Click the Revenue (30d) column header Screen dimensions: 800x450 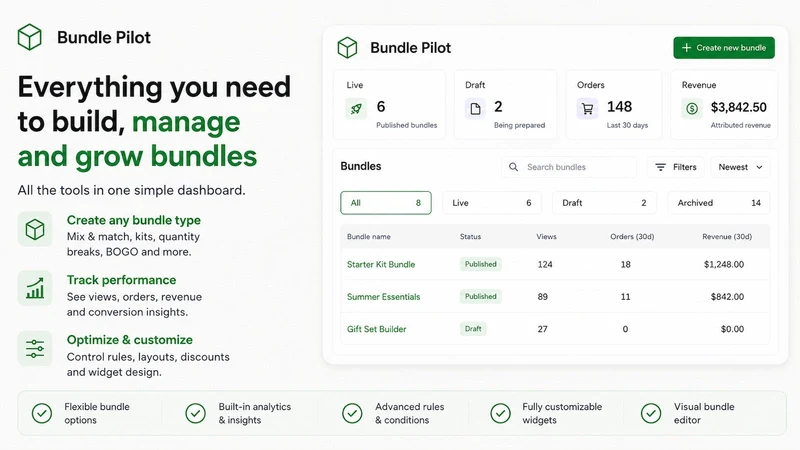pyautogui.click(x=727, y=237)
